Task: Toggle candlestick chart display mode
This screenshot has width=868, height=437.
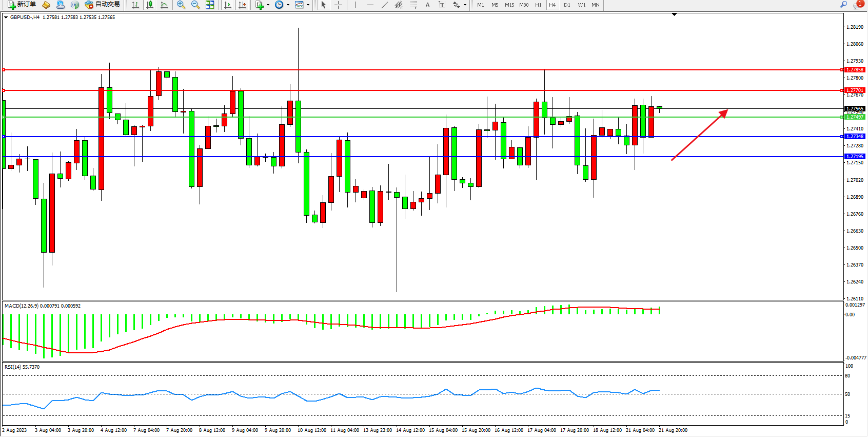Action: point(150,5)
